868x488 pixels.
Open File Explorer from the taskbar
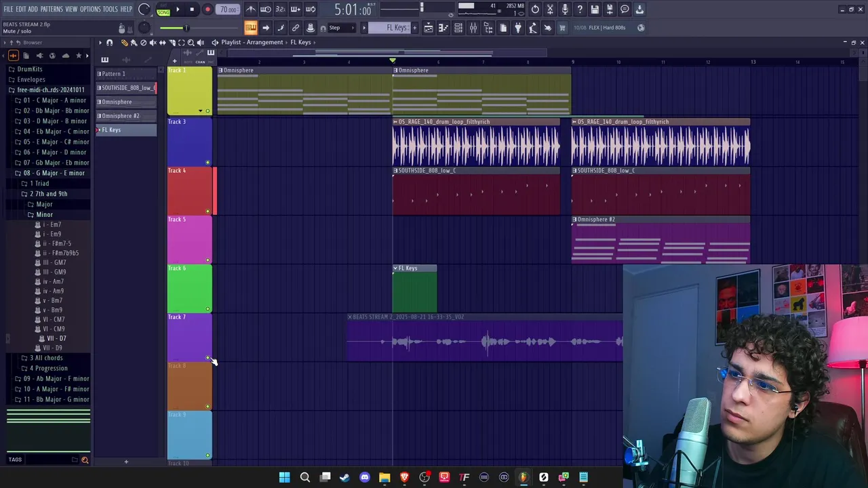tap(384, 477)
